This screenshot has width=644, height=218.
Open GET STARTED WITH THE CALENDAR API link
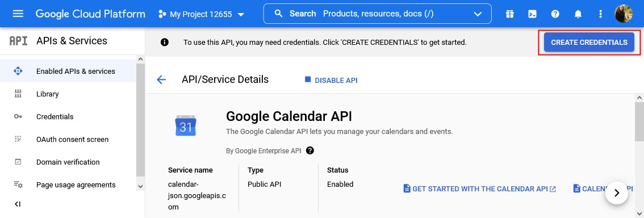(x=480, y=189)
